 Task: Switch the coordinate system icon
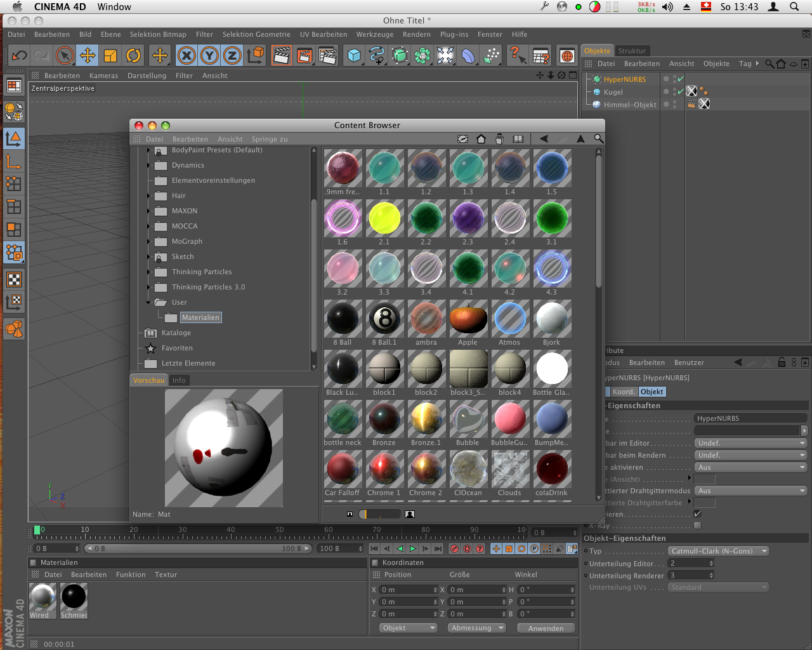[x=256, y=56]
